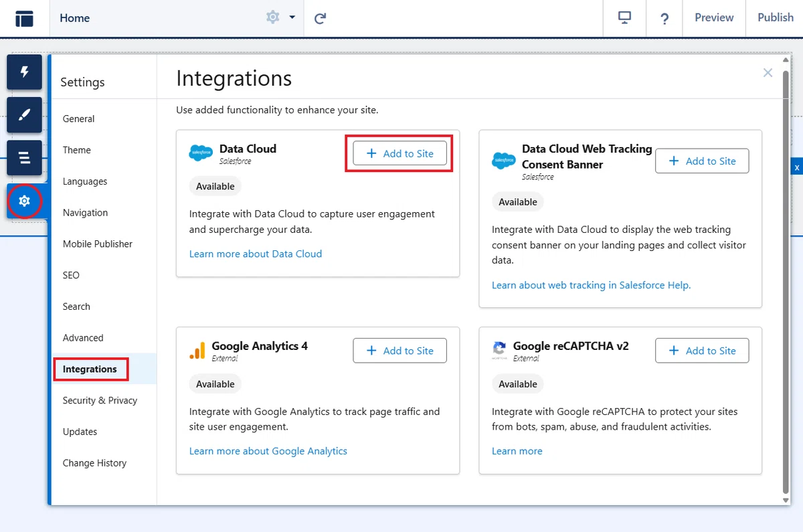Click the Available badge on Data Cloud card
803x532 pixels.
215,187
